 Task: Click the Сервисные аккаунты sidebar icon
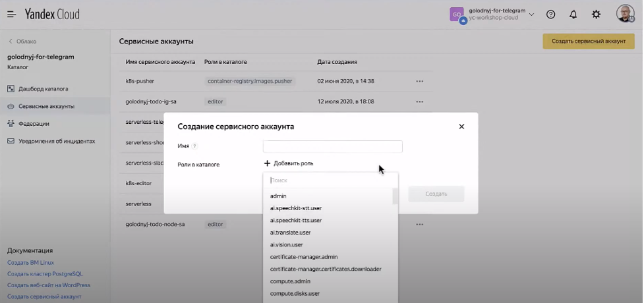11,106
